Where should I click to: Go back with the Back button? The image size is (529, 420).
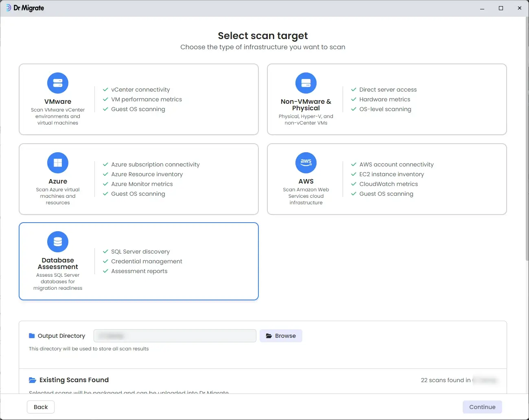[x=41, y=407]
